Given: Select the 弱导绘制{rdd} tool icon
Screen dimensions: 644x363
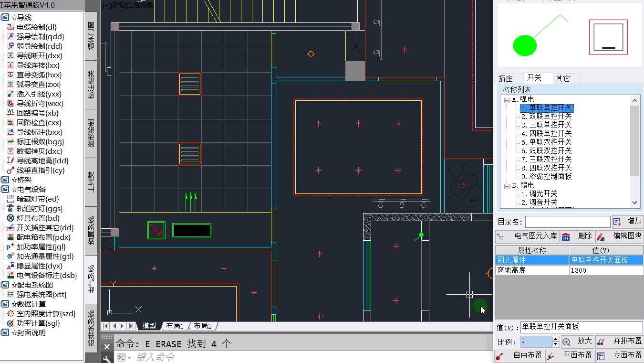Looking at the screenshot, I should click(x=10, y=46).
